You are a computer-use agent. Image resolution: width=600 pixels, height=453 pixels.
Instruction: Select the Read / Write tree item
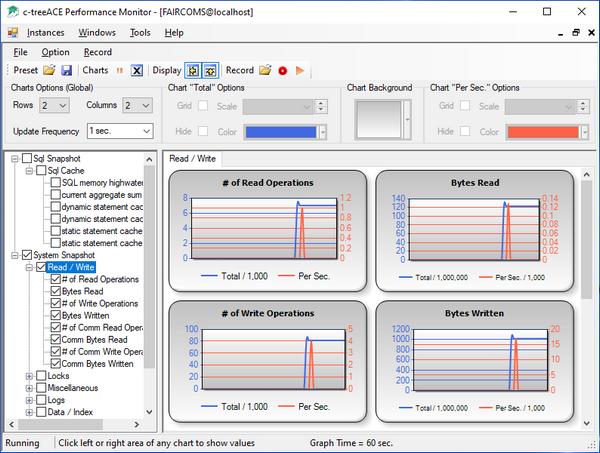[x=71, y=267]
